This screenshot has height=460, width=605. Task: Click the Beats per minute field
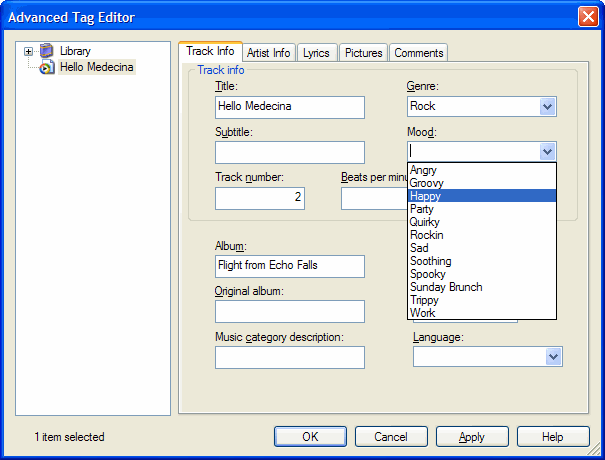[x=374, y=198]
